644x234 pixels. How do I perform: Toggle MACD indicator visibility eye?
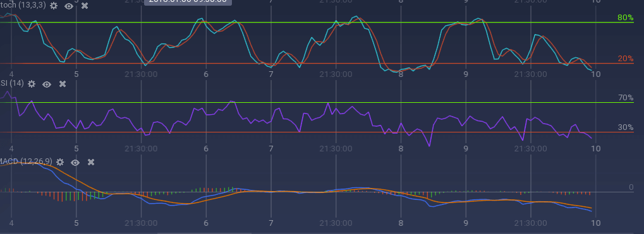click(x=75, y=163)
